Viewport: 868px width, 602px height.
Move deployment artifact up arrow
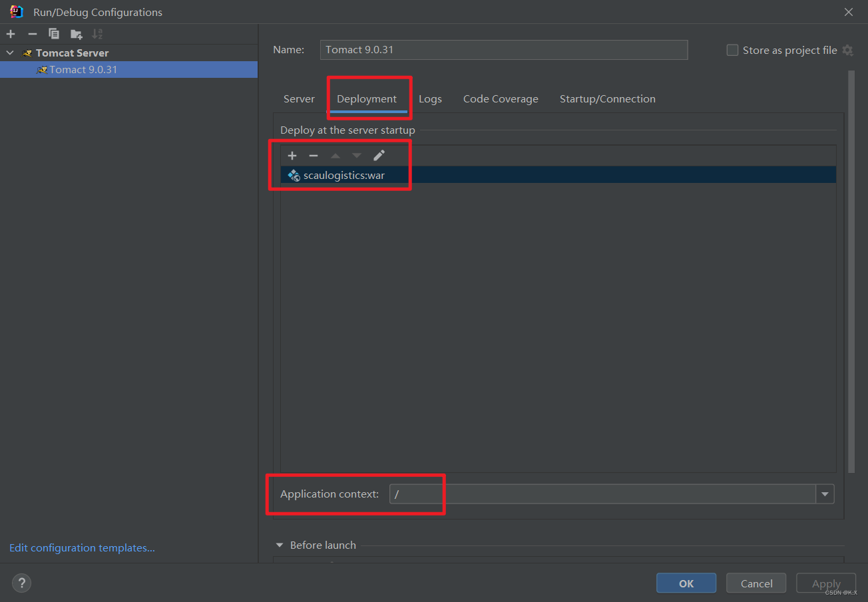click(x=335, y=155)
